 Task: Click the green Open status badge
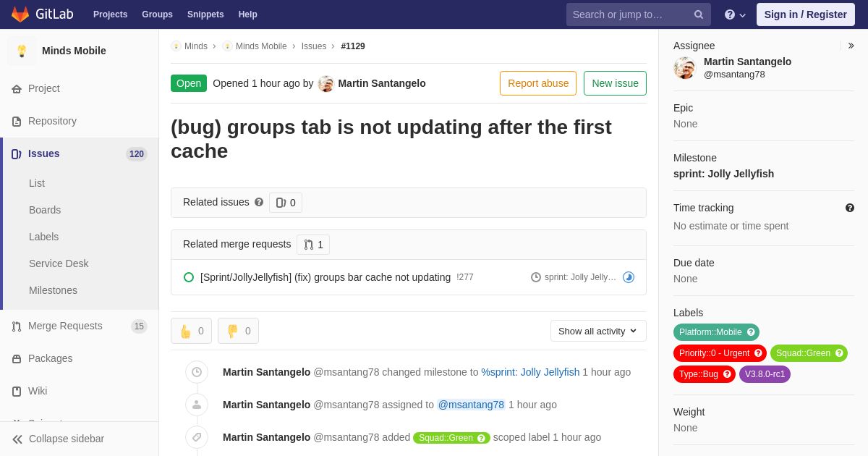[189, 83]
